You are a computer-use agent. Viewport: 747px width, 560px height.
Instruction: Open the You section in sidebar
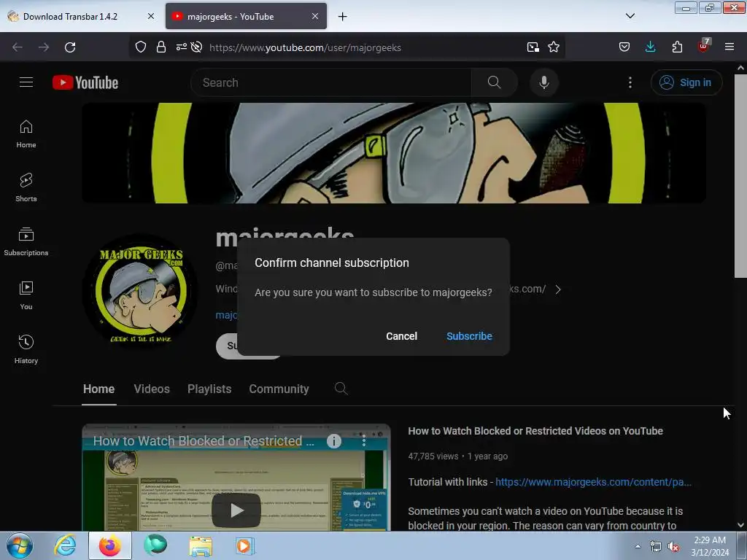[x=26, y=295]
